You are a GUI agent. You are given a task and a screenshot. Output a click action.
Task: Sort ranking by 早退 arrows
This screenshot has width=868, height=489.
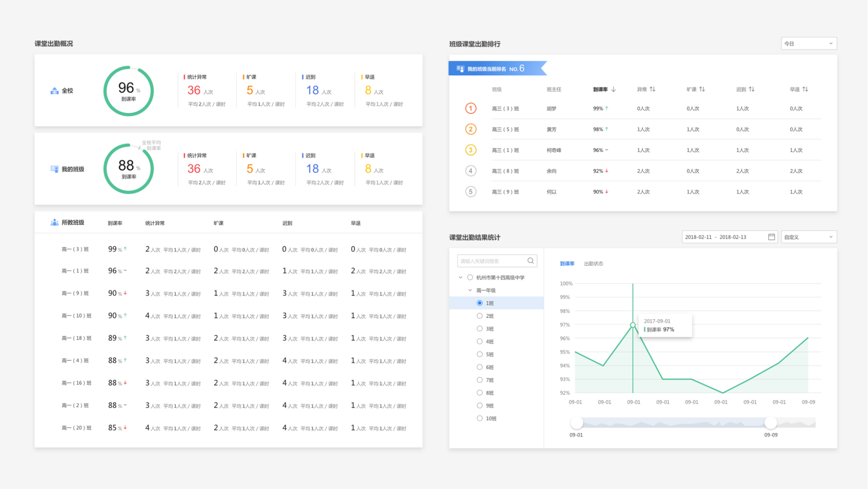click(x=805, y=89)
